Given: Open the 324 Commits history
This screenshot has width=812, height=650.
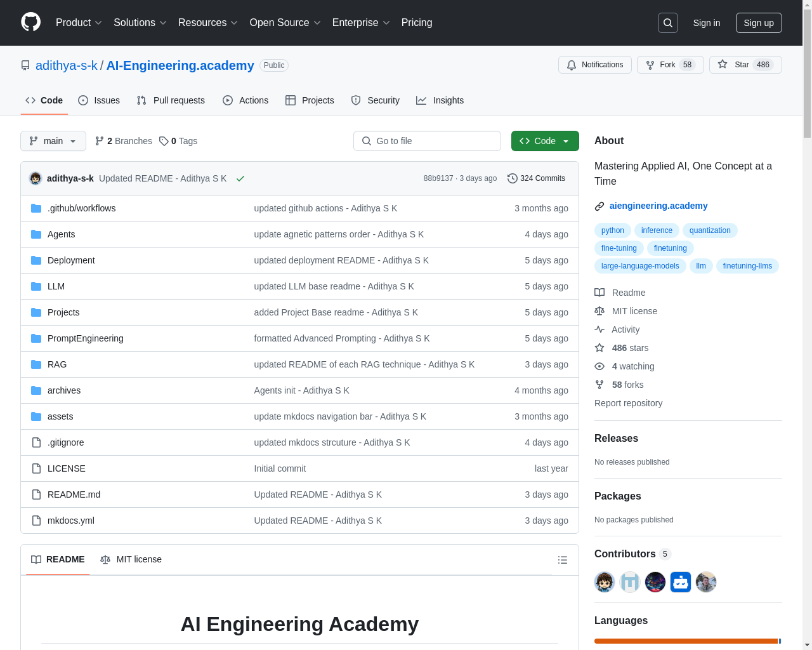Looking at the screenshot, I should [536, 178].
